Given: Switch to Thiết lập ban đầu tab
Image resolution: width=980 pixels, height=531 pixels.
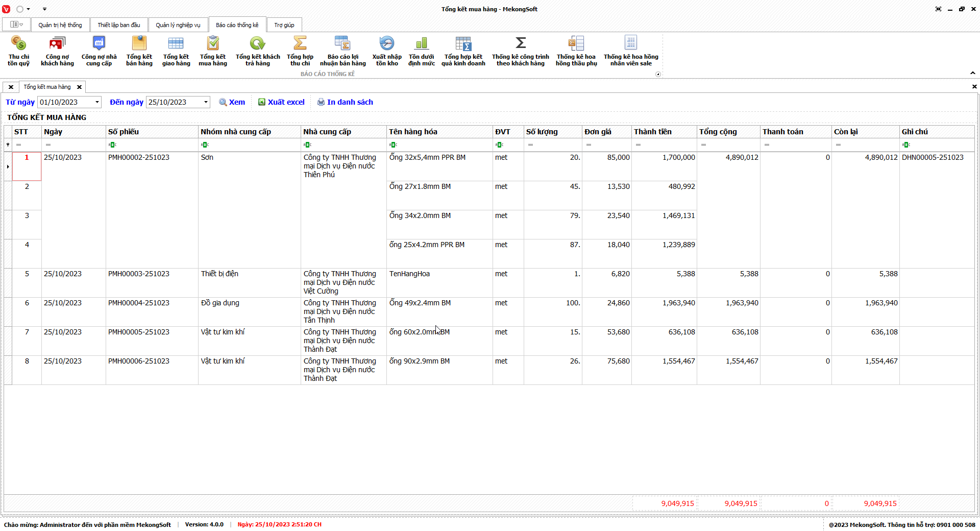Looking at the screenshot, I should (119, 25).
